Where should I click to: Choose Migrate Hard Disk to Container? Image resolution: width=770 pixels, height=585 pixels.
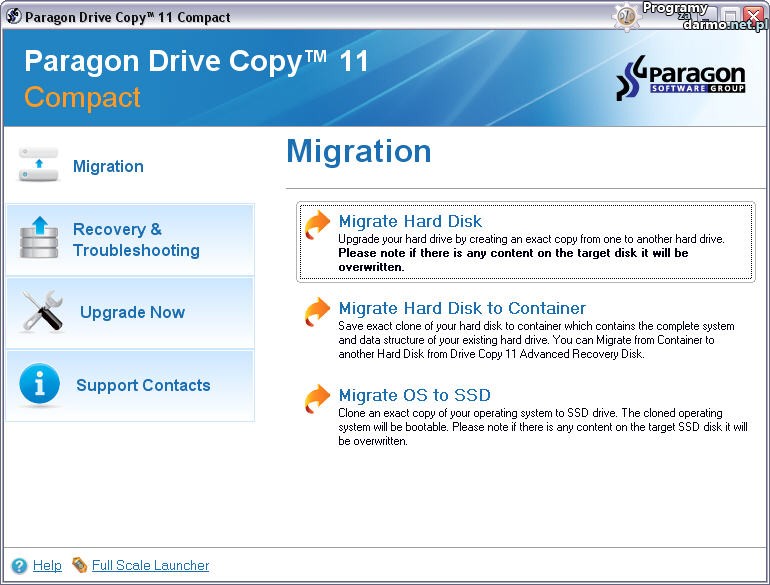462,309
